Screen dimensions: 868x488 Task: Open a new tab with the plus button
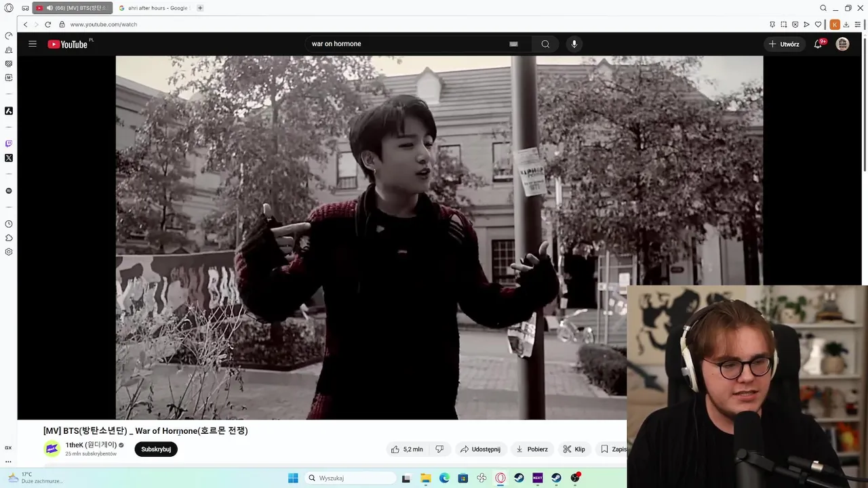(x=200, y=8)
